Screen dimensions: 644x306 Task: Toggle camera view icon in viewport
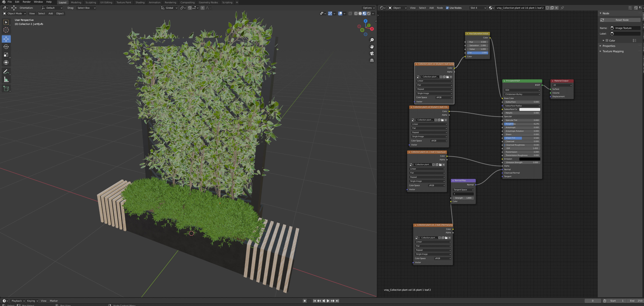click(x=372, y=54)
